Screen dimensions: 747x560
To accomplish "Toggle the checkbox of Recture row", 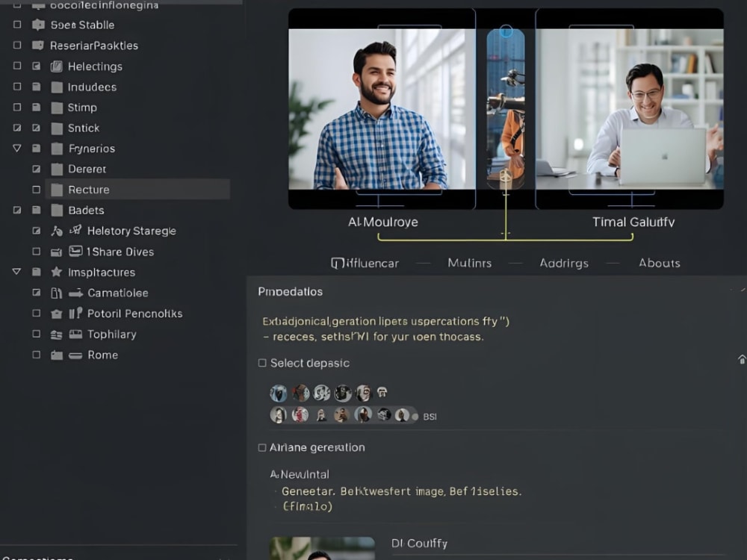I will (x=36, y=190).
